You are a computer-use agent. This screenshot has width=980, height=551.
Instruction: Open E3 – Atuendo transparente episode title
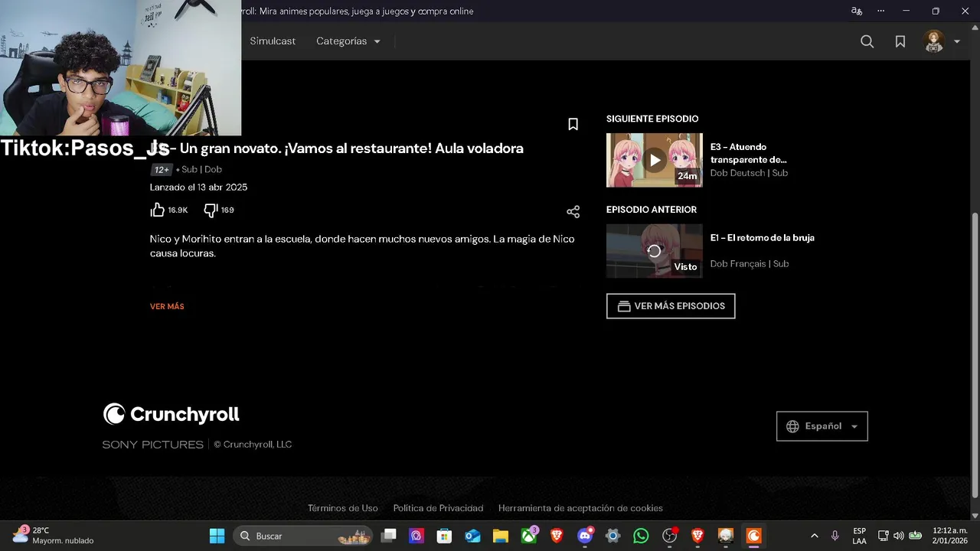point(748,153)
